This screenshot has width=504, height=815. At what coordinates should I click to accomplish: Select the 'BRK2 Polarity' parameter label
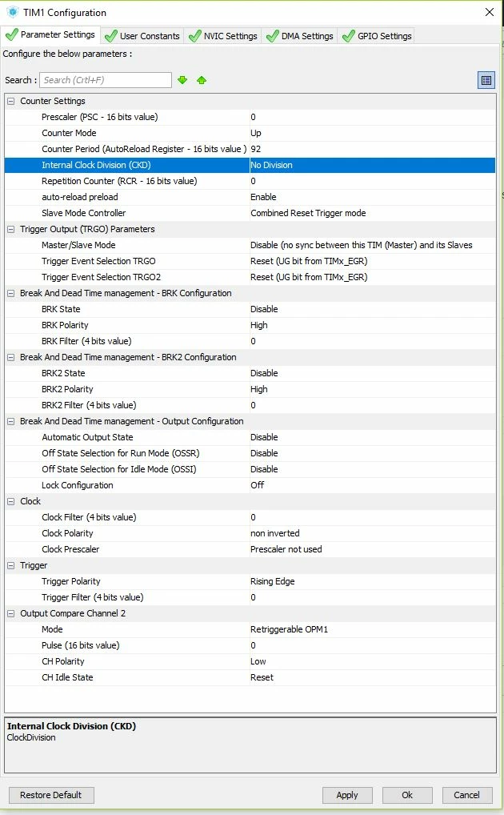click(67, 389)
